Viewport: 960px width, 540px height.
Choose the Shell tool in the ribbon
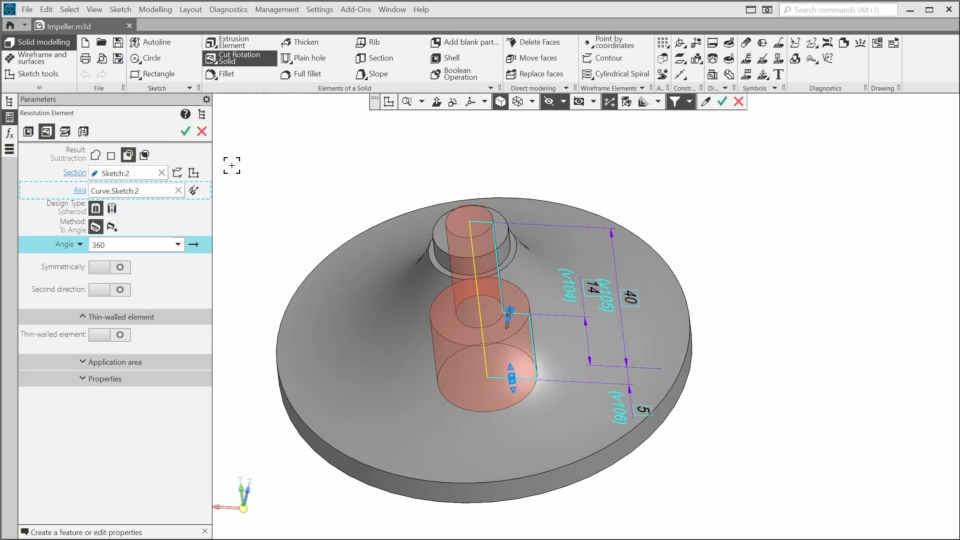point(445,58)
